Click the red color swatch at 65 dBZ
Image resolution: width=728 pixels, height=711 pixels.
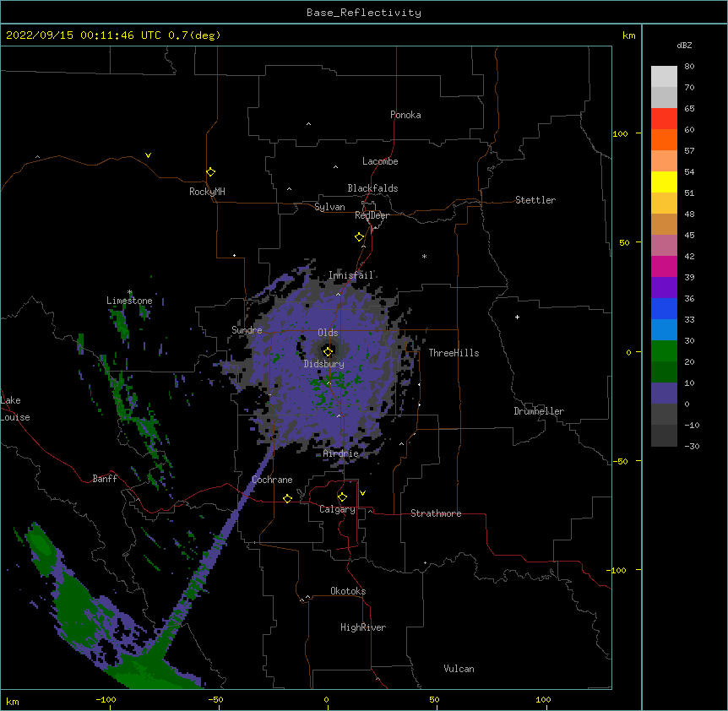pos(664,118)
